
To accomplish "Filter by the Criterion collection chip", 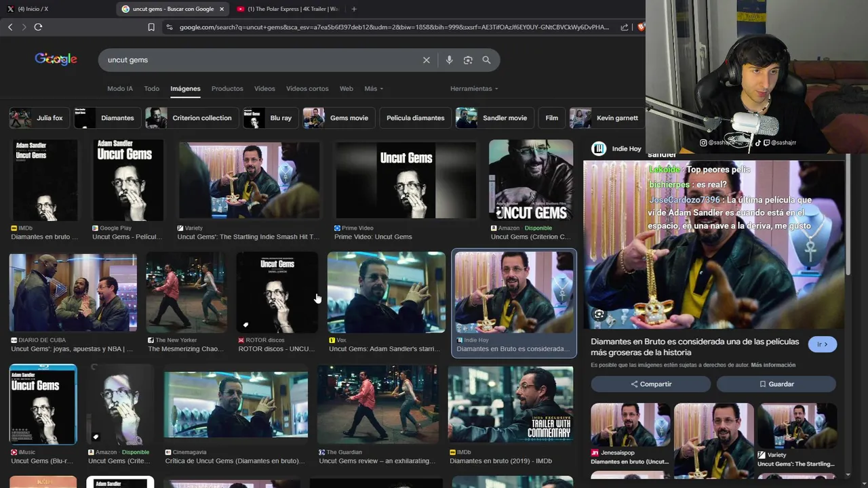I will pyautogui.click(x=191, y=118).
